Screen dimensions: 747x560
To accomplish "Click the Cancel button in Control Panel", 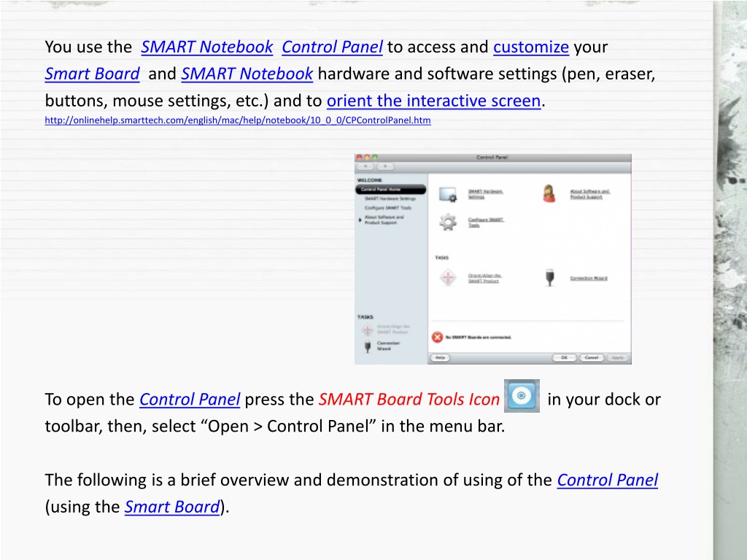I will 592,357.
